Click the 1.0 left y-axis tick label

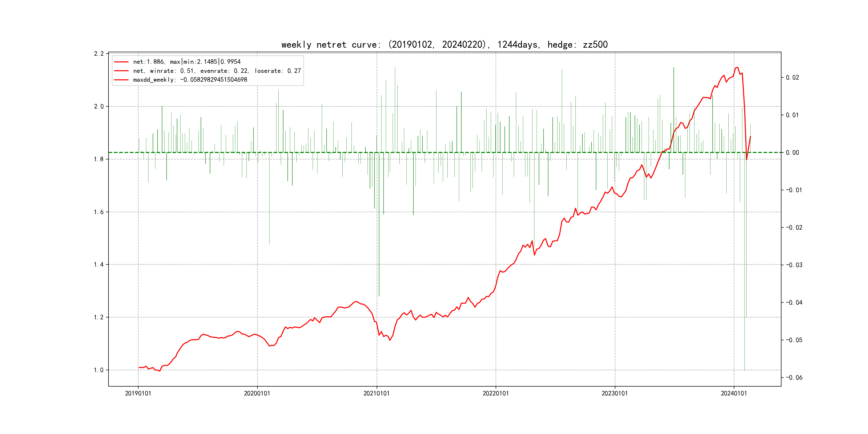click(x=99, y=370)
